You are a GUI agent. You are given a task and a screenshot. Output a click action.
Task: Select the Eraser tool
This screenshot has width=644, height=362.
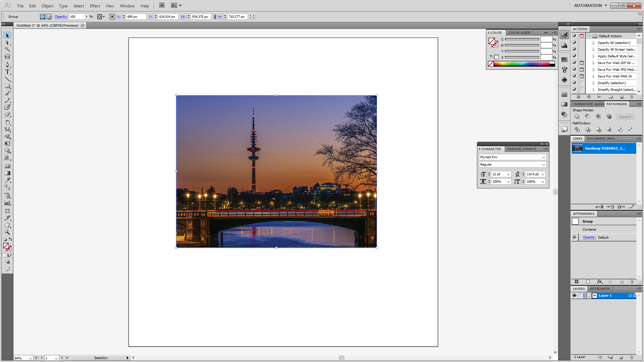pyautogui.click(x=7, y=114)
